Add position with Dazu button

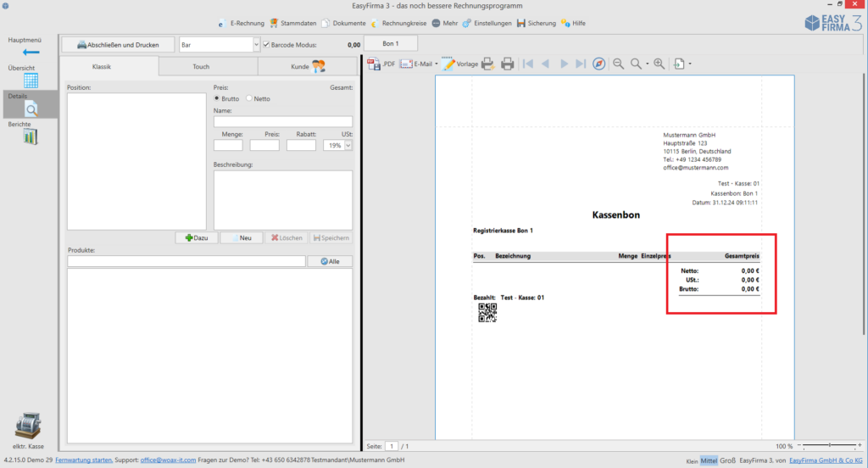pos(197,238)
